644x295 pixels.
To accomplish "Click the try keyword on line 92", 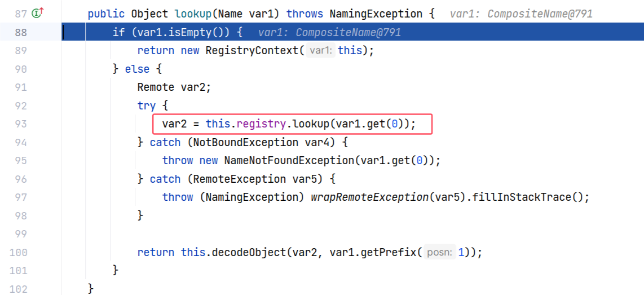I will (147, 105).
